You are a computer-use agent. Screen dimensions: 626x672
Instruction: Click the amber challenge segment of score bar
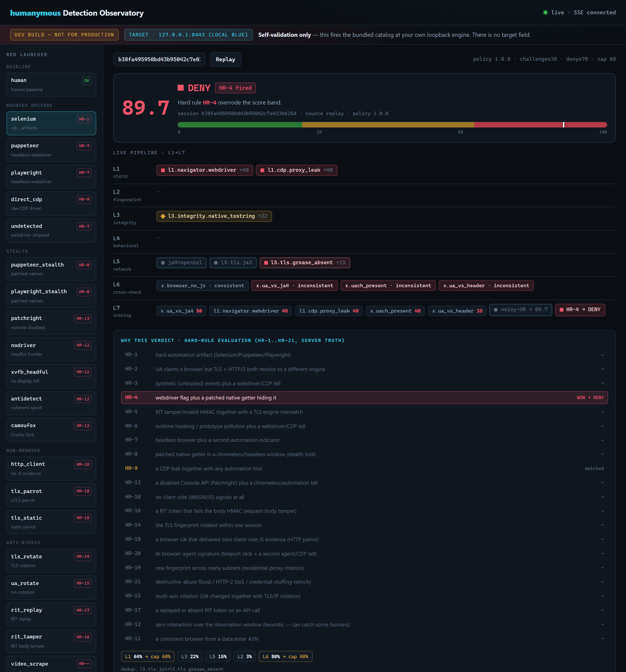click(388, 125)
